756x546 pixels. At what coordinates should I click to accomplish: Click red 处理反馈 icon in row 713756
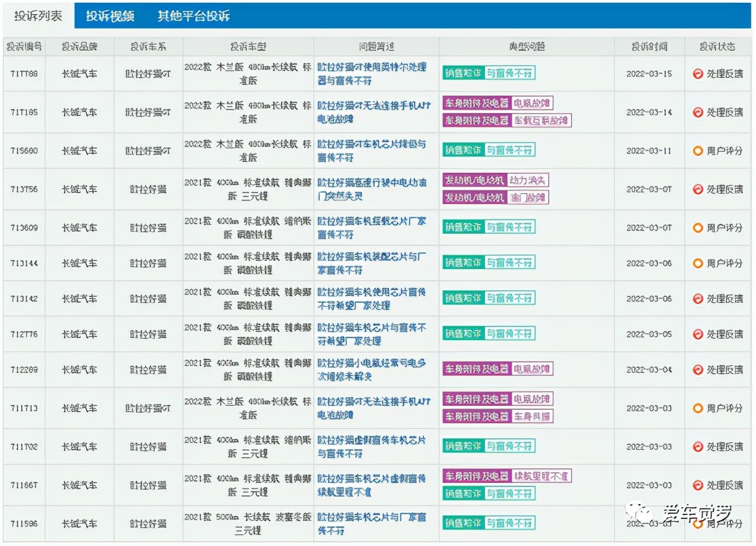tap(698, 190)
